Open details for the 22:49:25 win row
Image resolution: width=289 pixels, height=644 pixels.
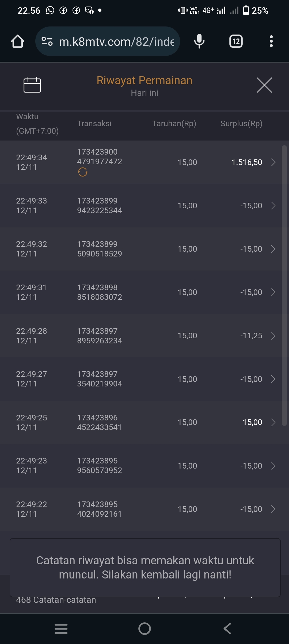273,422
